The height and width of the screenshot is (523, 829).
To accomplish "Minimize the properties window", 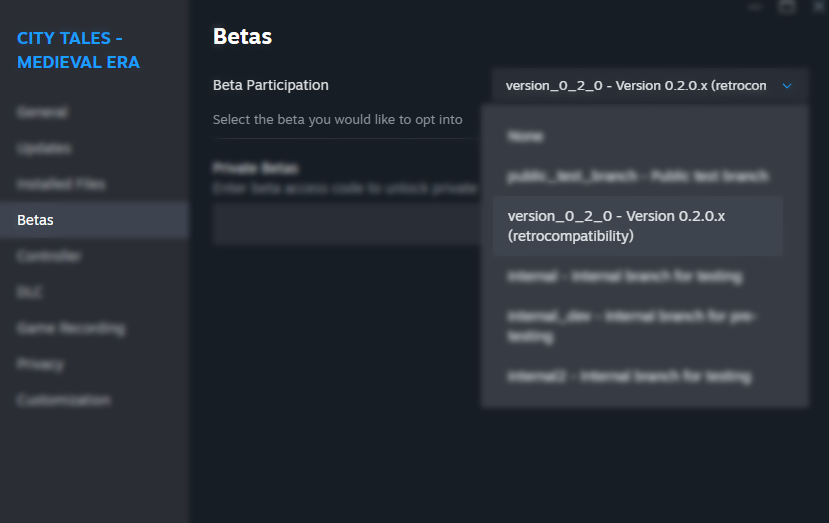I will coord(754,6).
